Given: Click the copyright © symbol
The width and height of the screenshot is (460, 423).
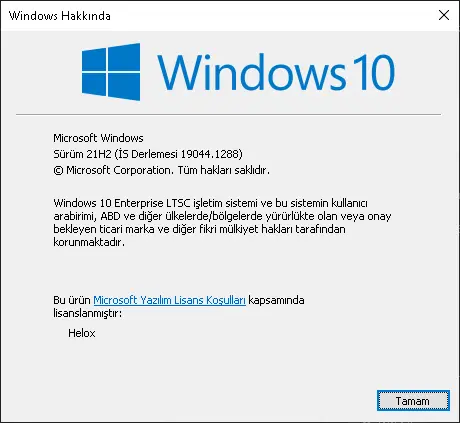Looking at the screenshot, I should coord(58,170).
